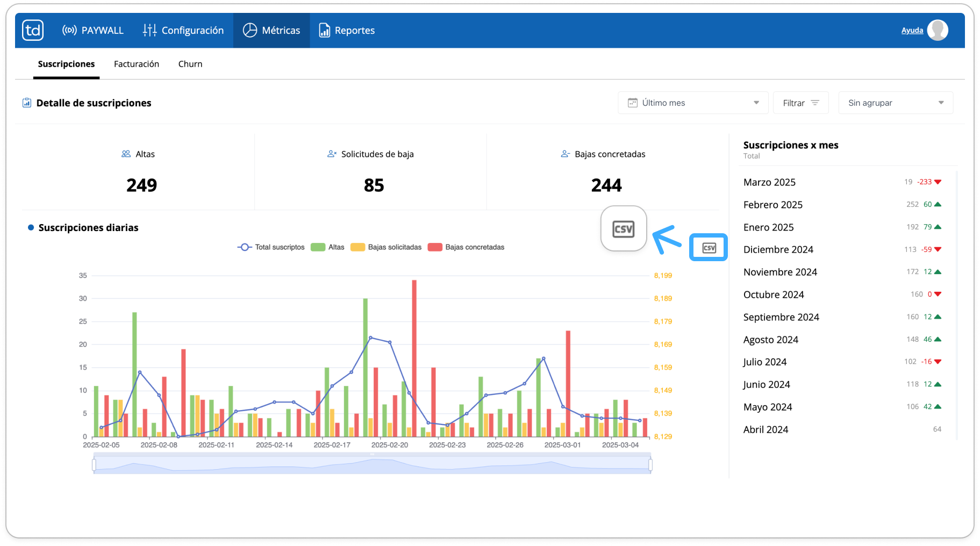980x546 pixels.
Task: Click the Solicitudes de baja icon
Action: point(332,154)
